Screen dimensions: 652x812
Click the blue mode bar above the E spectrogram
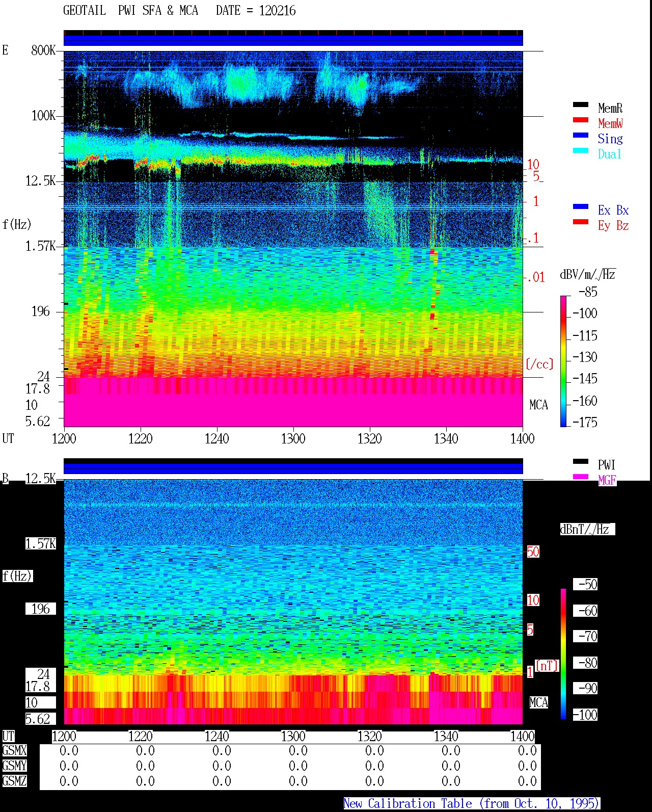click(x=293, y=40)
